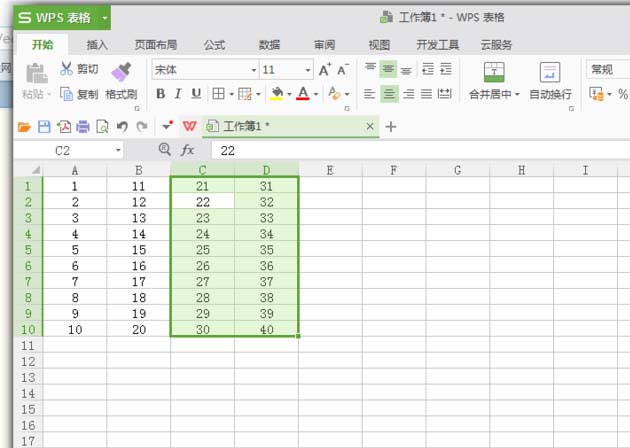Click the red WPS W icon

(189, 127)
